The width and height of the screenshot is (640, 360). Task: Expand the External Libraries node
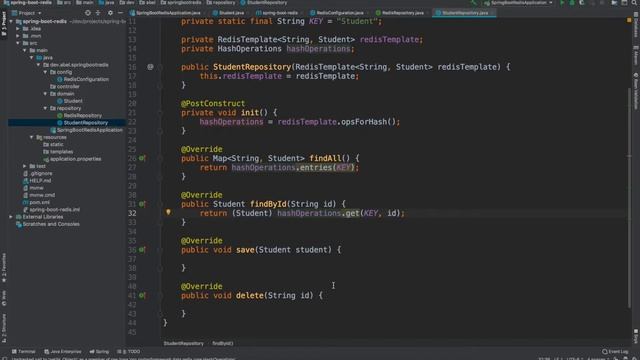[x=11, y=217]
